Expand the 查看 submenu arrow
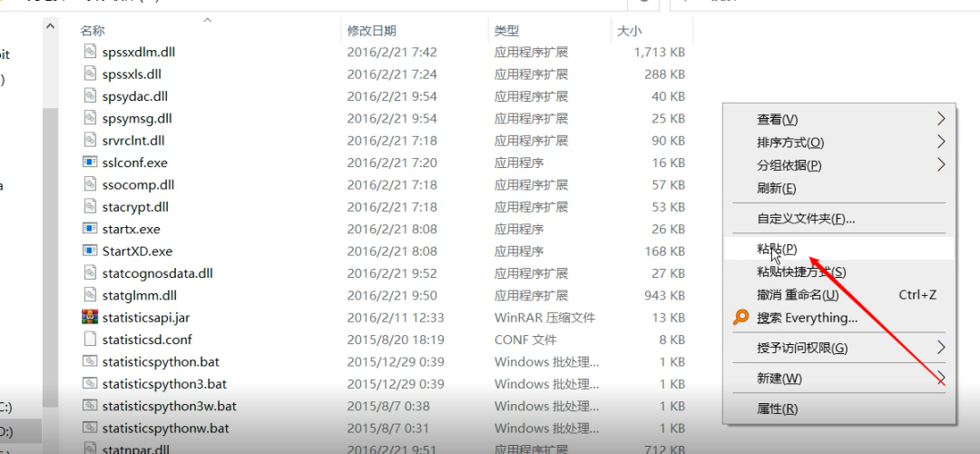The width and height of the screenshot is (980, 454). pos(941,119)
